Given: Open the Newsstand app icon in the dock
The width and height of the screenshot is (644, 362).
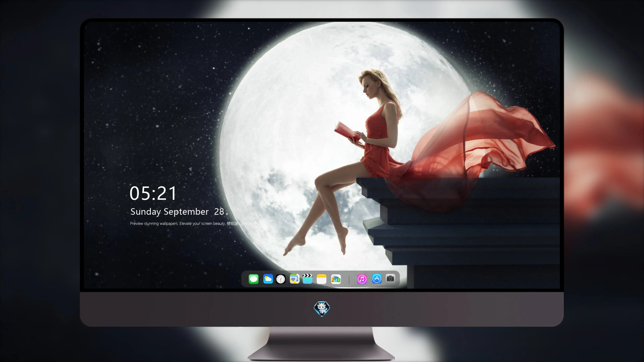Looking at the screenshot, I should [336, 279].
